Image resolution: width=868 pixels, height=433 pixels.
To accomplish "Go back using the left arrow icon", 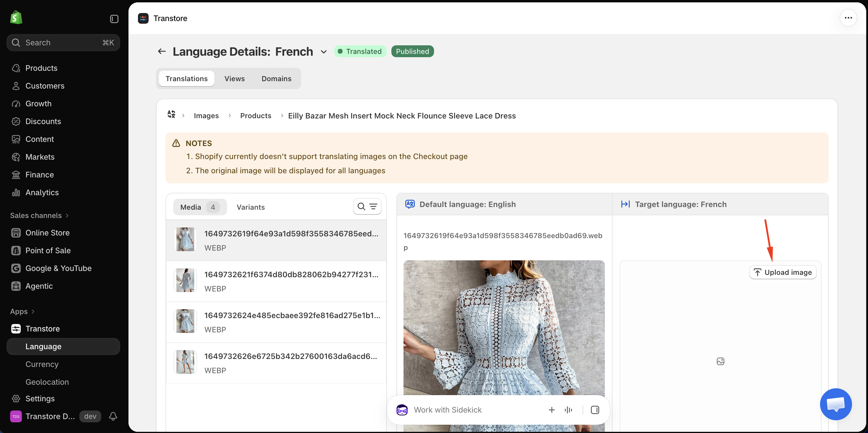I will [162, 51].
